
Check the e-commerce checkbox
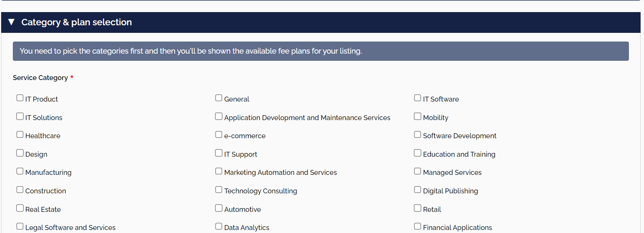point(219,135)
